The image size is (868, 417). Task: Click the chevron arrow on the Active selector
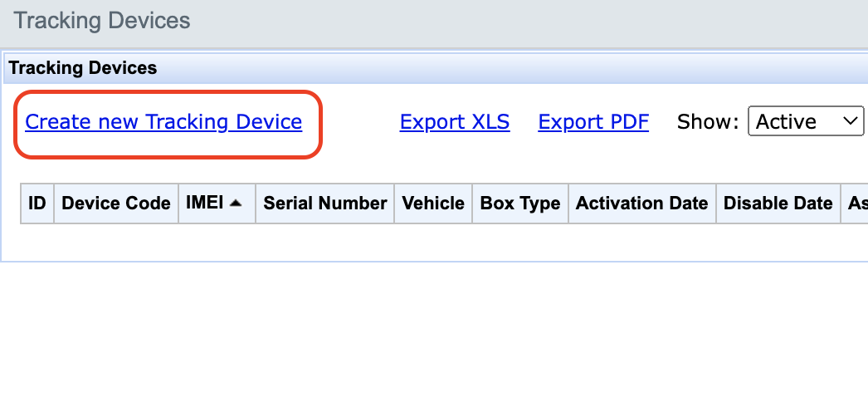(x=850, y=122)
